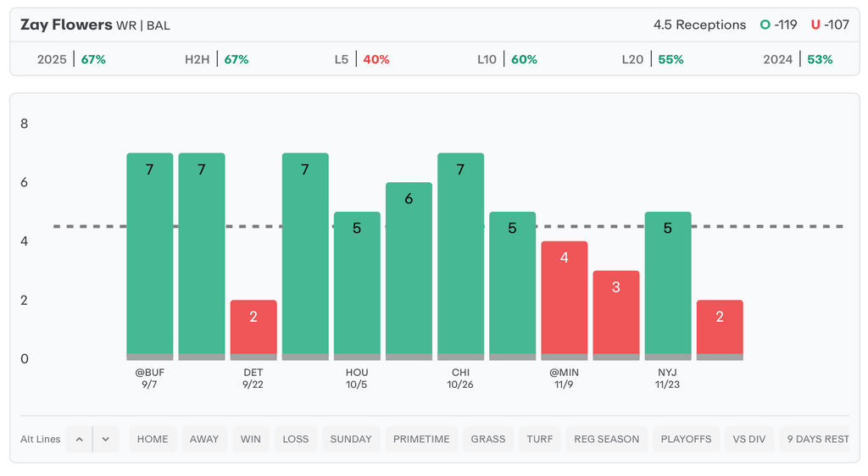Select the Over -119 odds
Screen dimensions: 868x476
778,25
